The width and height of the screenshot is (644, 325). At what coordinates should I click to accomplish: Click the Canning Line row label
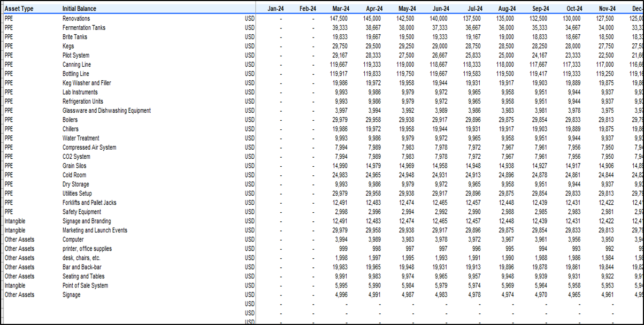tap(77, 65)
